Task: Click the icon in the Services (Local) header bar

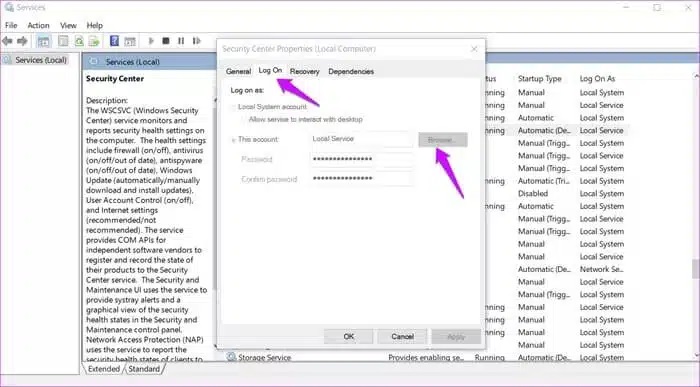Action: click(93, 61)
